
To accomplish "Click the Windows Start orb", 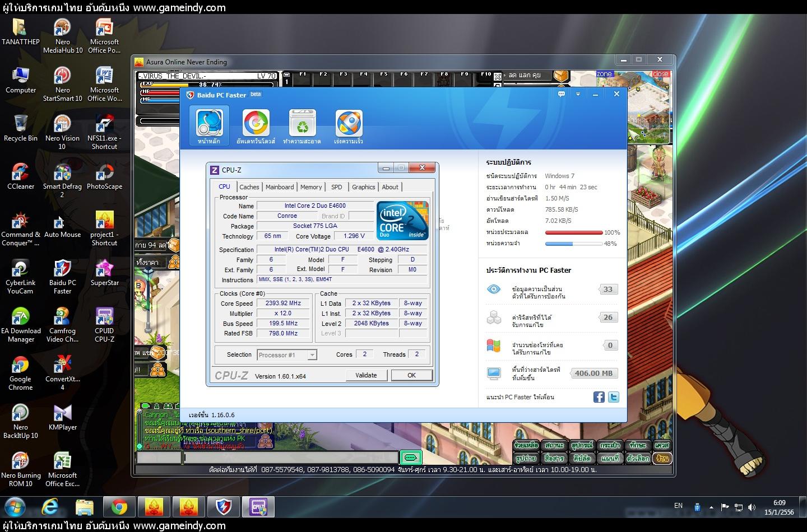I will (x=15, y=507).
